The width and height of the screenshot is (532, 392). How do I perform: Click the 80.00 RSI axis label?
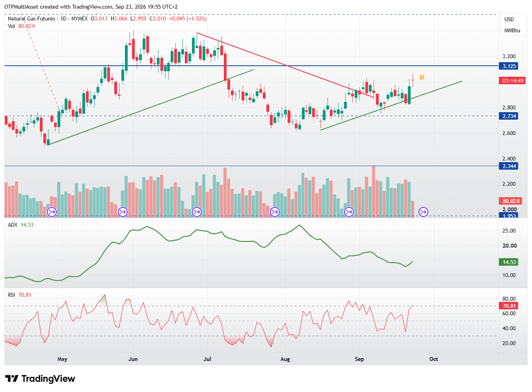(x=509, y=299)
